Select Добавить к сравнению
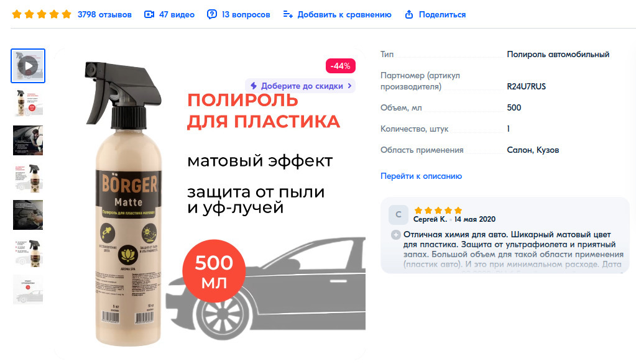 344,14
